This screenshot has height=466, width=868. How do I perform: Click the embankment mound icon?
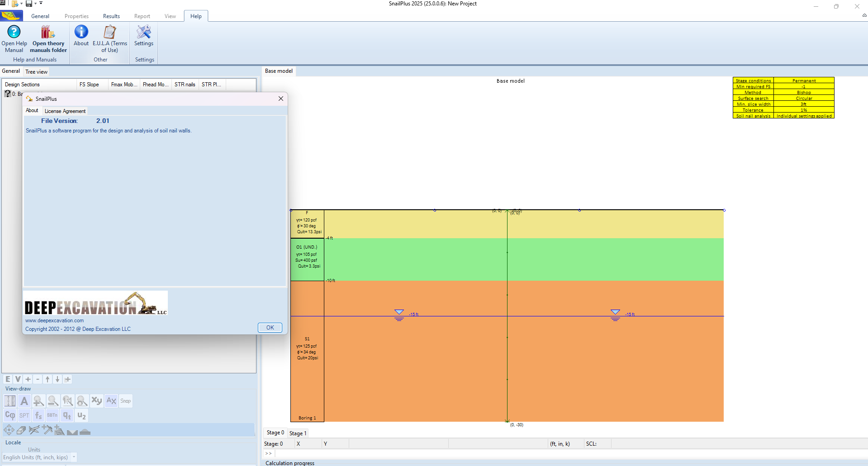pyautogui.click(x=85, y=432)
